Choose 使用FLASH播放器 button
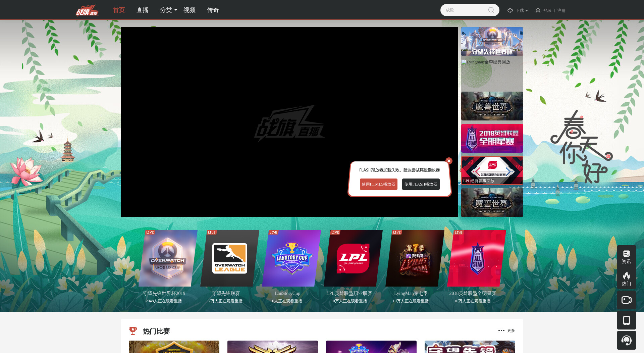Viewport: 644px width, 353px height. coord(421,184)
